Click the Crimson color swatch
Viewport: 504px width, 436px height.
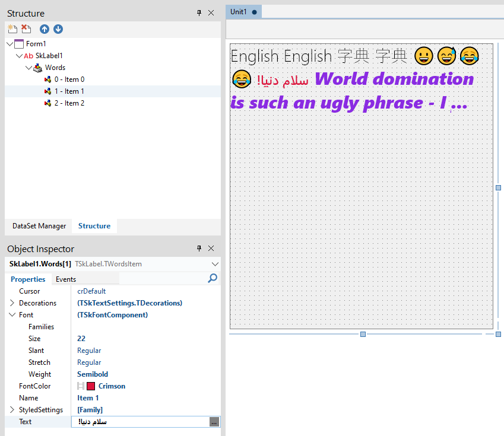tap(91, 386)
